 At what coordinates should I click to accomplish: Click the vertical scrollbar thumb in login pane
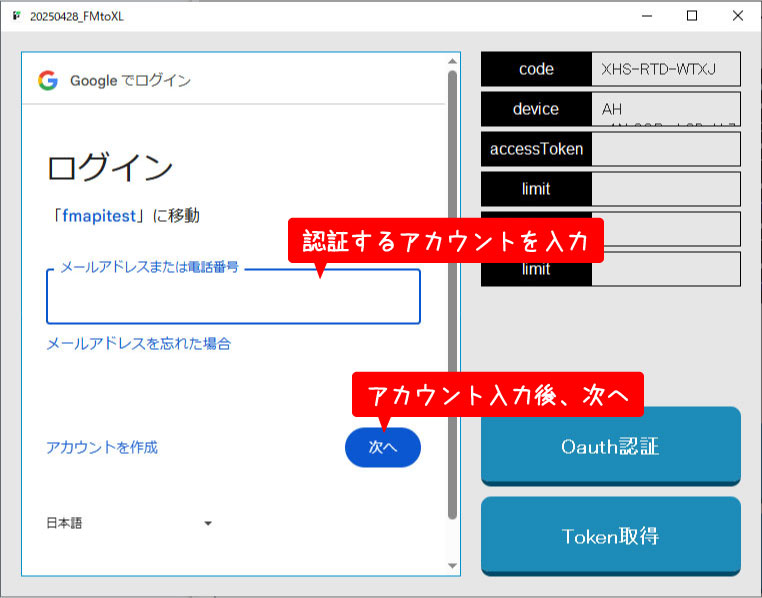(x=452, y=295)
